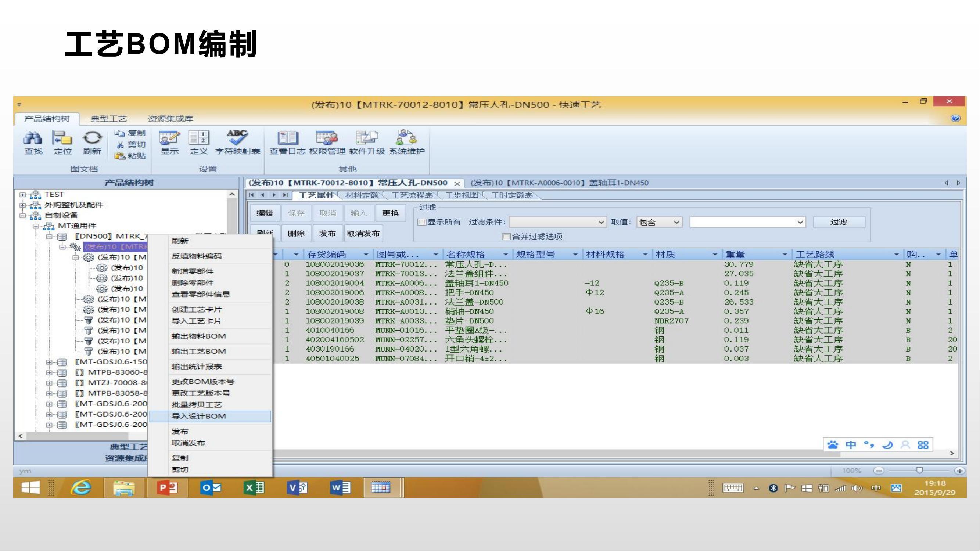Select 导入设计BOM in context menu
The height and width of the screenshot is (551, 980).
[x=198, y=416]
